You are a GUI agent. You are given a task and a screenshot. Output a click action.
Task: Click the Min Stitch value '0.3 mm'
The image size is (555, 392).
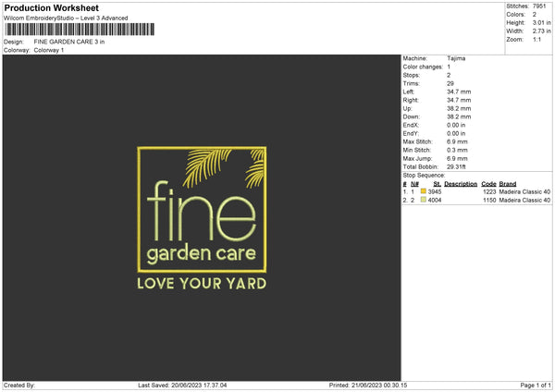(457, 150)
